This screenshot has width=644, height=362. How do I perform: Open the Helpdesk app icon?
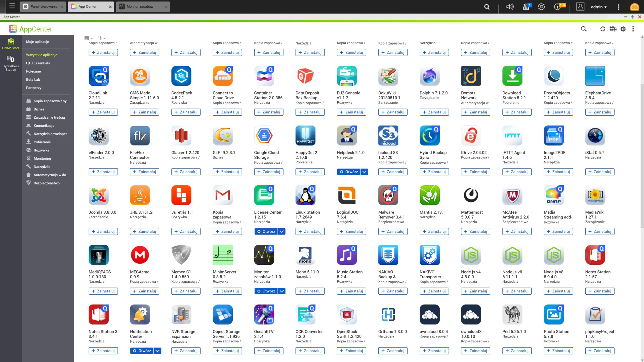[347, 135]
